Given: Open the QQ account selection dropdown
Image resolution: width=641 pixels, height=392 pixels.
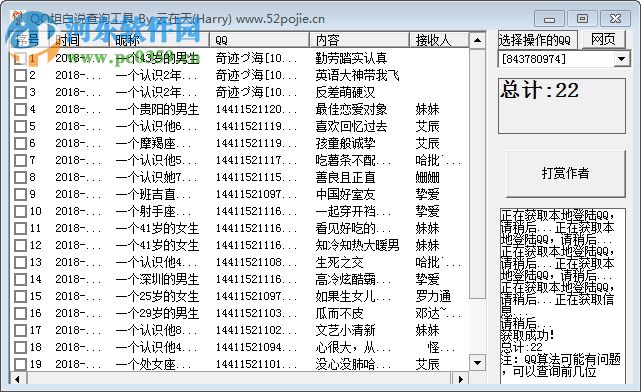Looking at the screenshot, I should pos(621,59).
